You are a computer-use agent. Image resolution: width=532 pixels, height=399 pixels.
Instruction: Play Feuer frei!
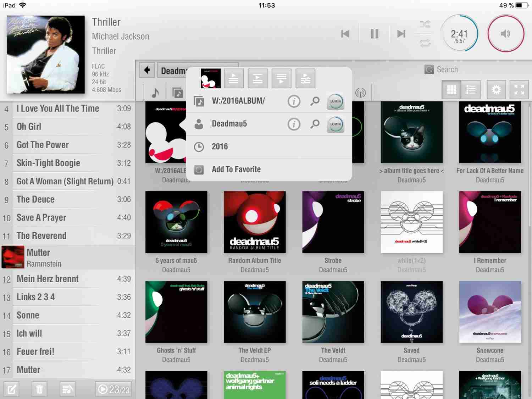click(67, 351)
